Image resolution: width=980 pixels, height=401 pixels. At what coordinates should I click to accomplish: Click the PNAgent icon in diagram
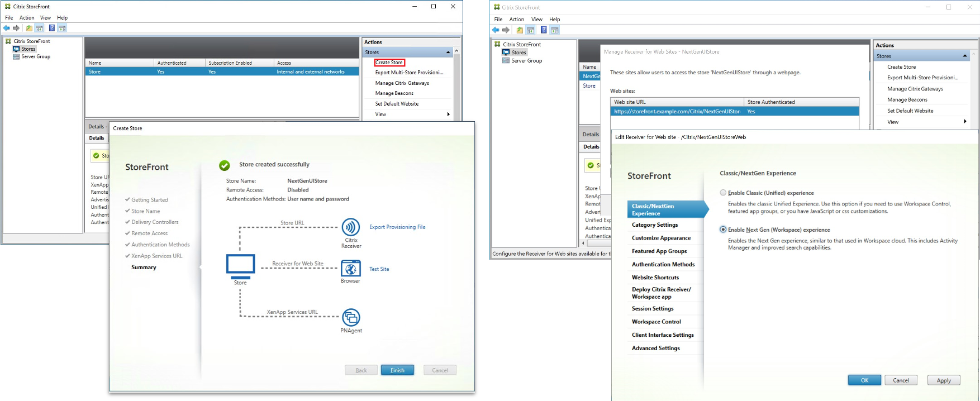pyautogui.click(x=351, y=318)
